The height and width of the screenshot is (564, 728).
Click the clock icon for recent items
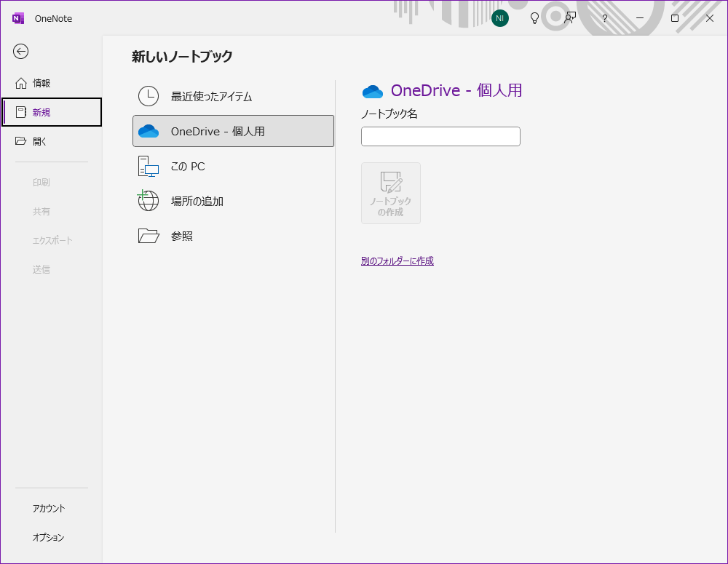click(149, 96)
